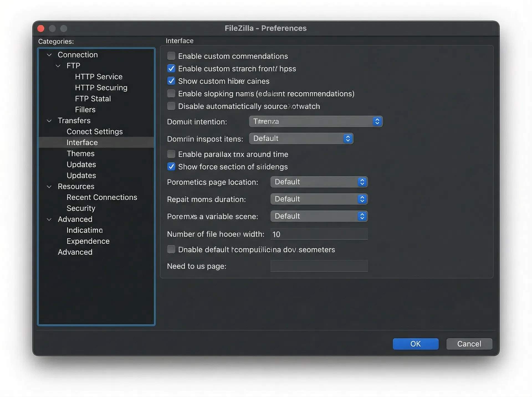This screenshot has width=532, height=397.
Task: Open Domriin inspost itens dropdown
Action: (301, 138)
